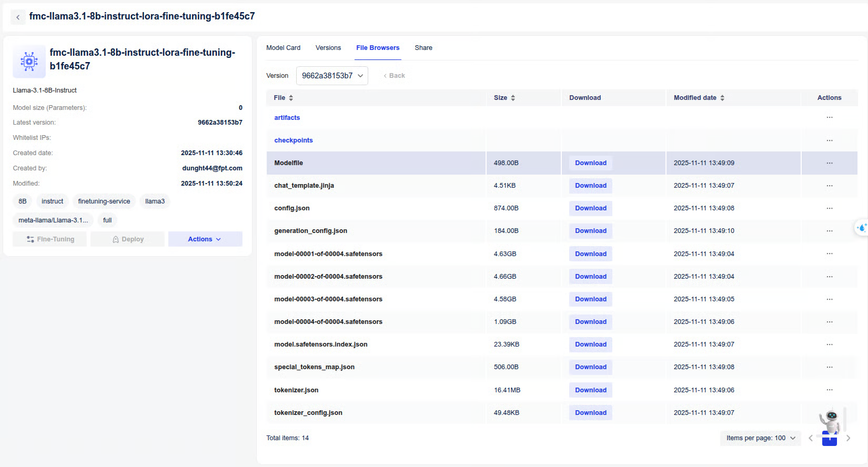The width and height of the screenshot is (868, 467).
Task: Open the more options menu for tokenizer.json
Action: (829, 390)
